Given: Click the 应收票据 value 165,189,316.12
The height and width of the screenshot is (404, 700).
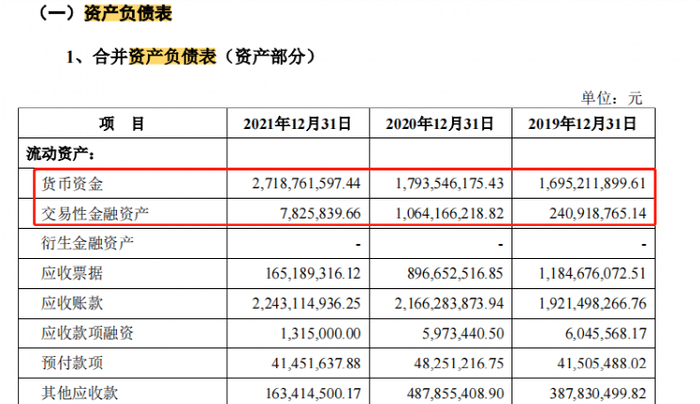Looking at the screenshot, I should pos(313,273).
